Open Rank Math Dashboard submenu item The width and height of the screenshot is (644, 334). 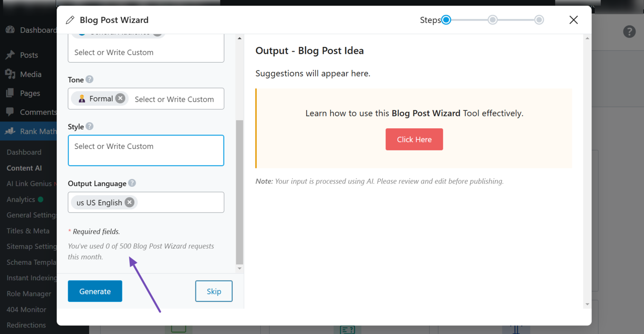[x=24, y=152]
